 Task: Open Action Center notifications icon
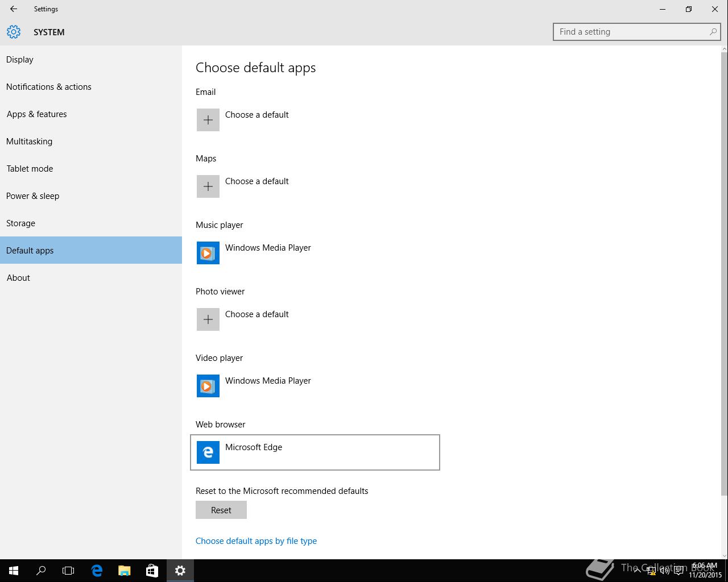pyautogui.click(x=679, y=571)
